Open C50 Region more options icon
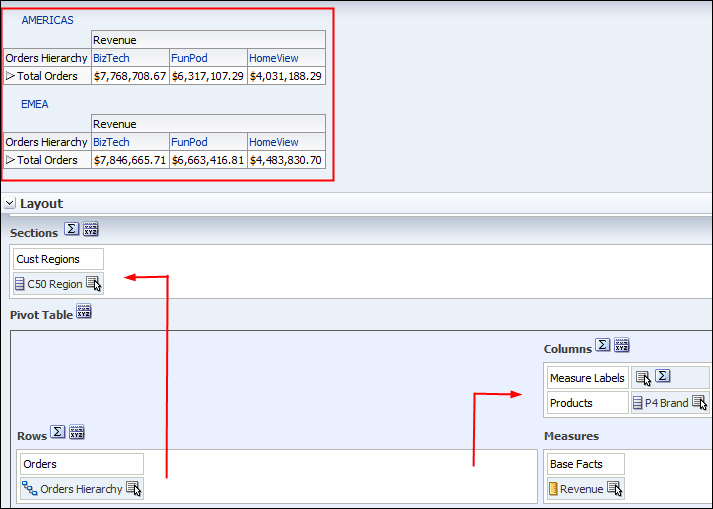This screenshot has height=509, width=713. (94, 284)
